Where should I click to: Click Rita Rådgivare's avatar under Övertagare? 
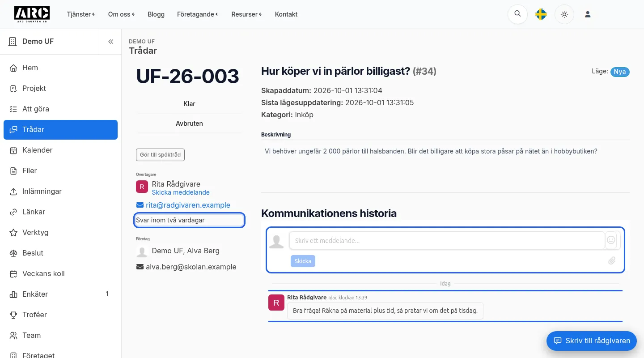(142, 187)
